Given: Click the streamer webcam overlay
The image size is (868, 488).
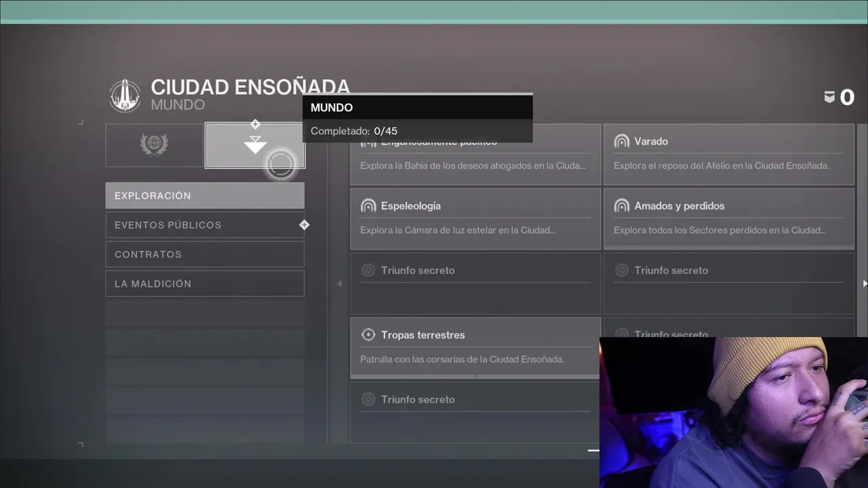Looking at the screenshot, I should coord(734,412).
